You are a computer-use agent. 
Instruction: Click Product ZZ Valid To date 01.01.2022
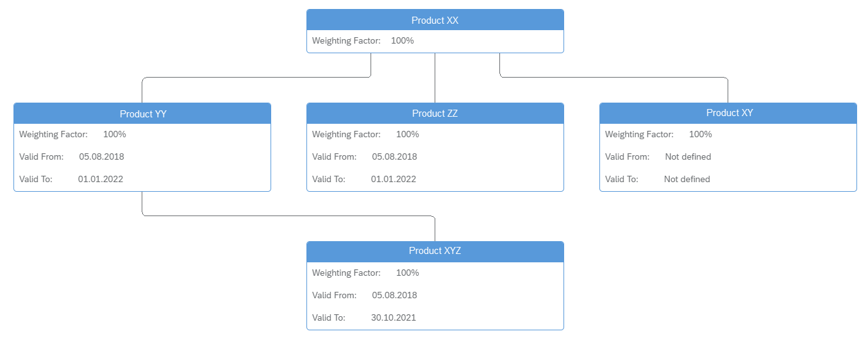394,179
